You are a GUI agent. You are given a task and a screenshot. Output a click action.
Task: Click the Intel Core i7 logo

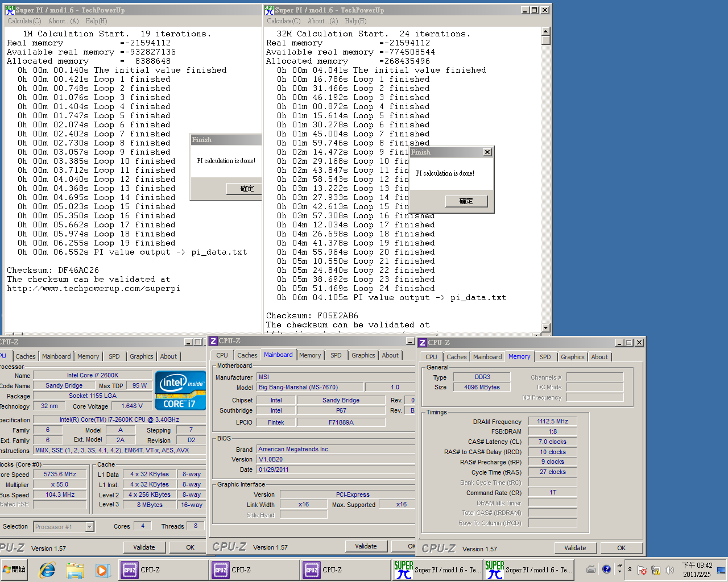point(180,390)
